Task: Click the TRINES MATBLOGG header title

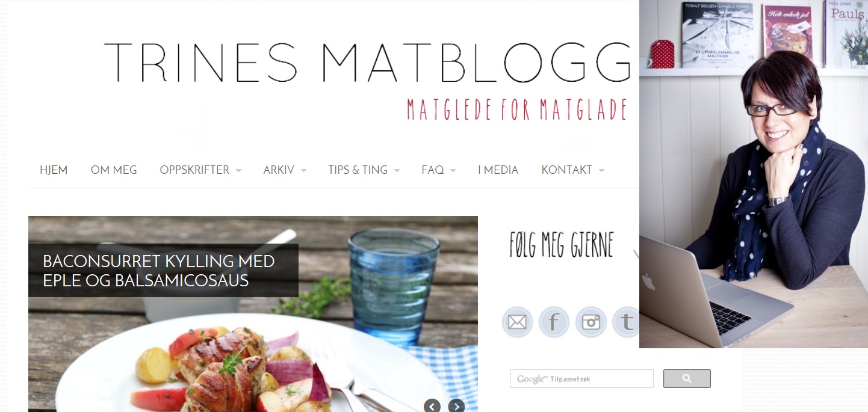Action: click(x=367, y=63)
